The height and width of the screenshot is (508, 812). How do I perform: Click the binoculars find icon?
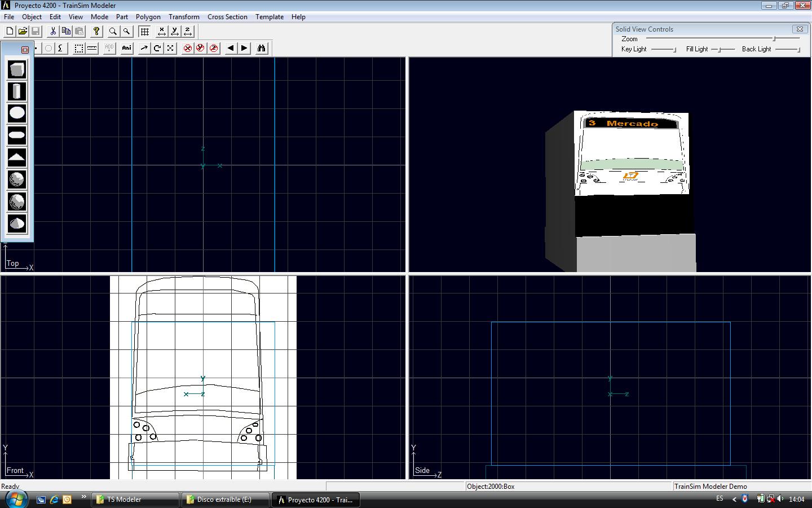coord(261,49)
